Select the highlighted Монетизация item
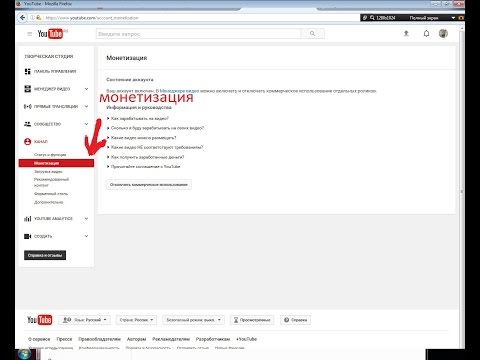The width and height of the screenshot is (480, 360). pos(56,163)
